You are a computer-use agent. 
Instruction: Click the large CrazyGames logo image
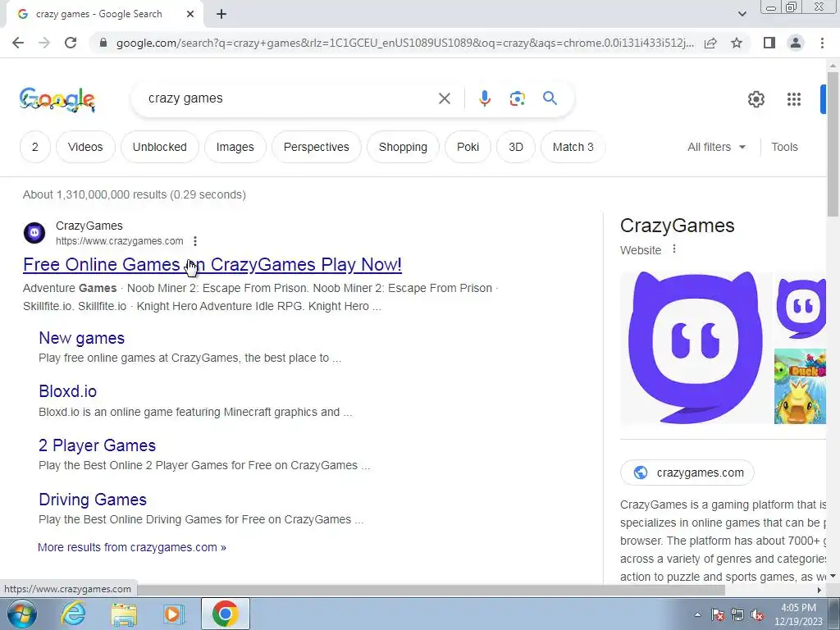(x=696, y=348)
